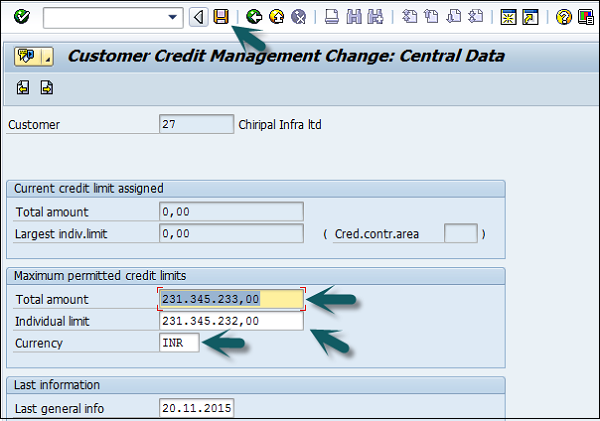Viewport: 600px width, 421px height.
Task: Click the Individual limit label
Action: coord(52,321)
